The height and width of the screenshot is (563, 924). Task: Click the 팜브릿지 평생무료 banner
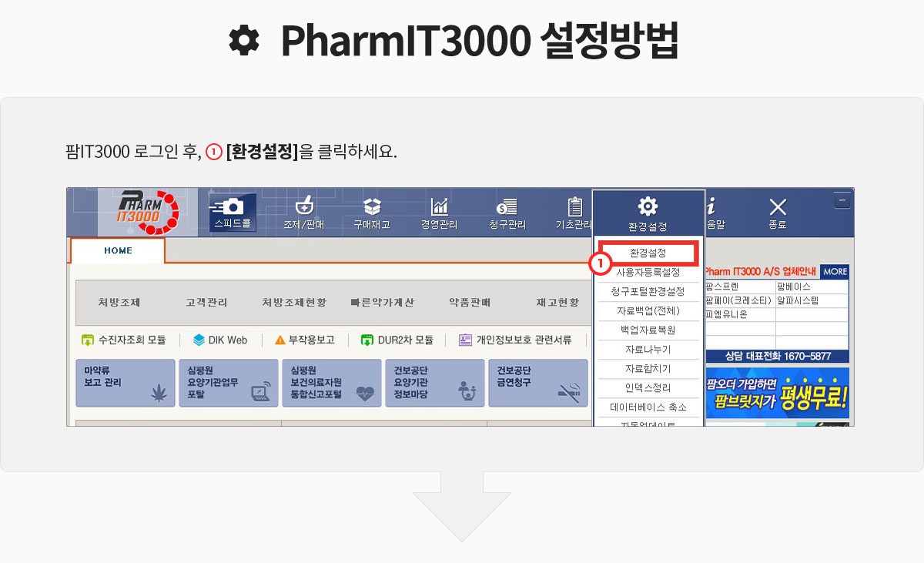(776, 393)
